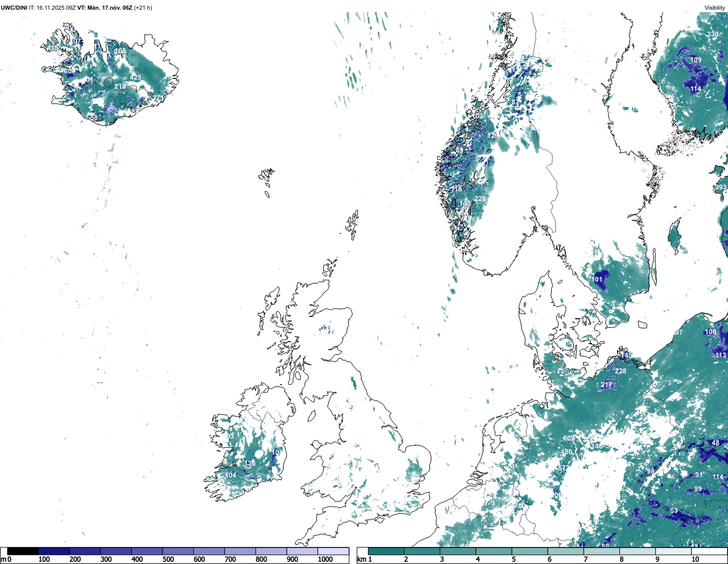Click the '228' value over northern Germany
This screenshot has height=564, width=728.
[621, 371]
